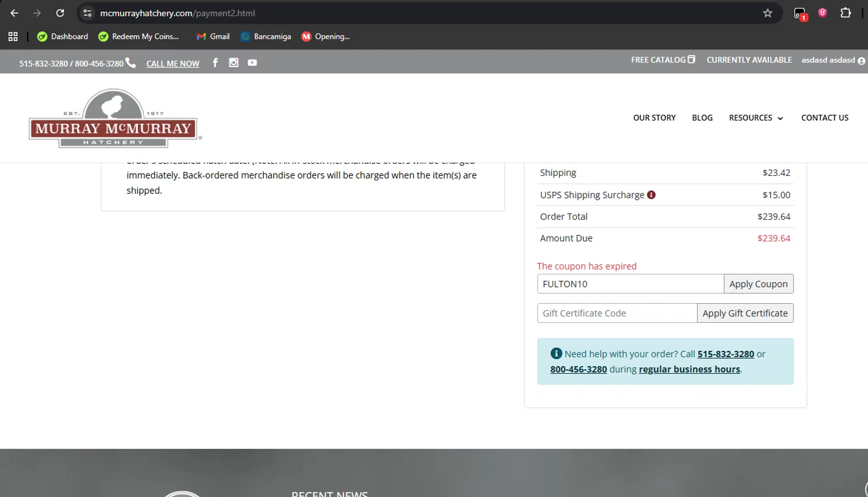868x497 pixels.
Task: Focus the Gift Certificate Code field
Action: tap(617, 313)
